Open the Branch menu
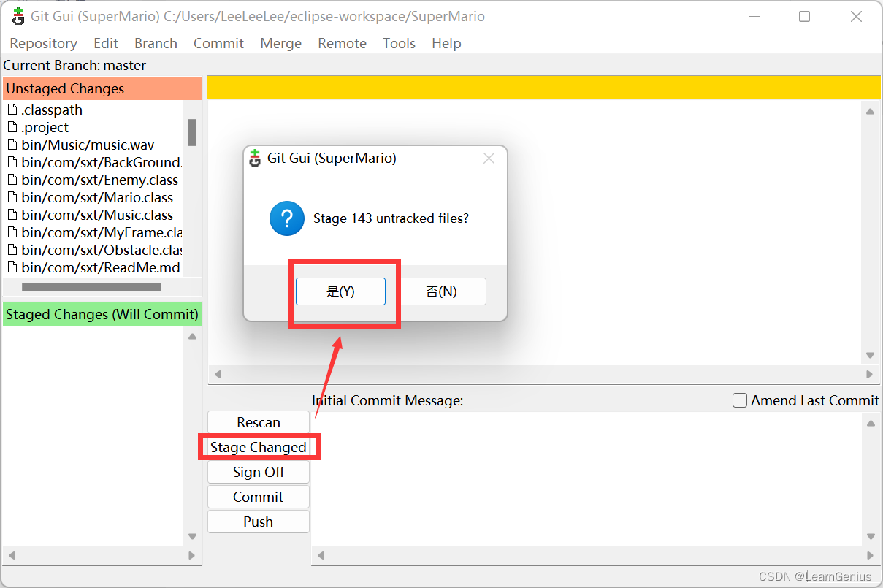The image size is (883, 588). point(156,43)
